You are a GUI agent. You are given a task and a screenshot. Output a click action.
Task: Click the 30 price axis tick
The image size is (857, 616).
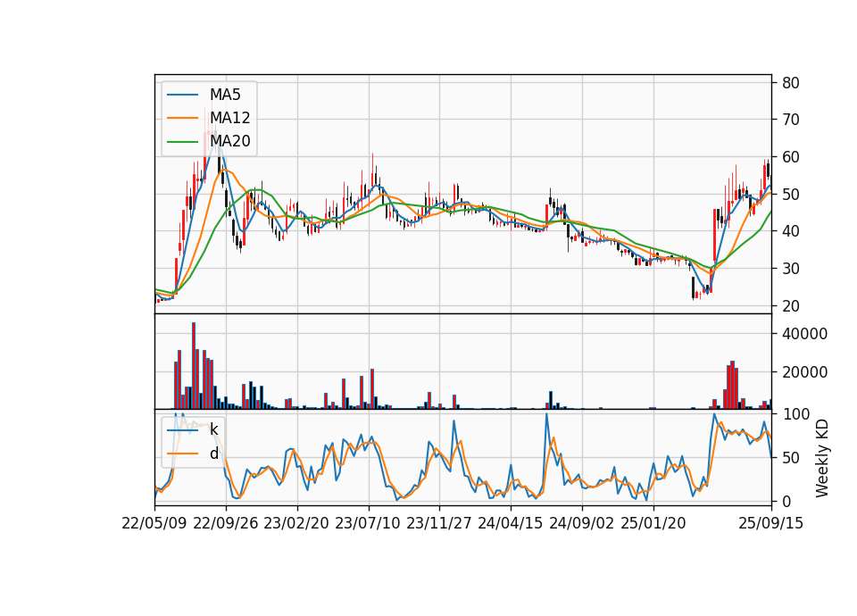(x=791, y=269)
